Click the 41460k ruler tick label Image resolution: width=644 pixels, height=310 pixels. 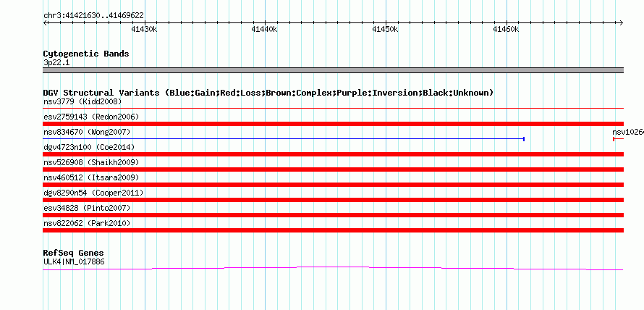[x=506, y=29]
